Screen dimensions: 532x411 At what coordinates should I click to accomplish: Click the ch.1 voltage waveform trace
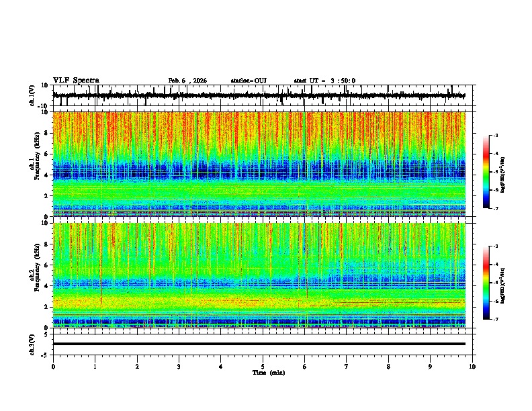click(259, 95)
